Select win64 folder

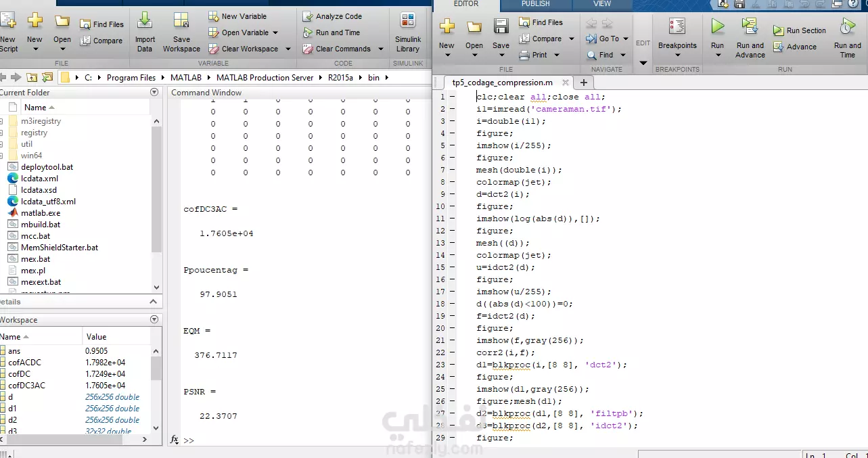(31, 156)
